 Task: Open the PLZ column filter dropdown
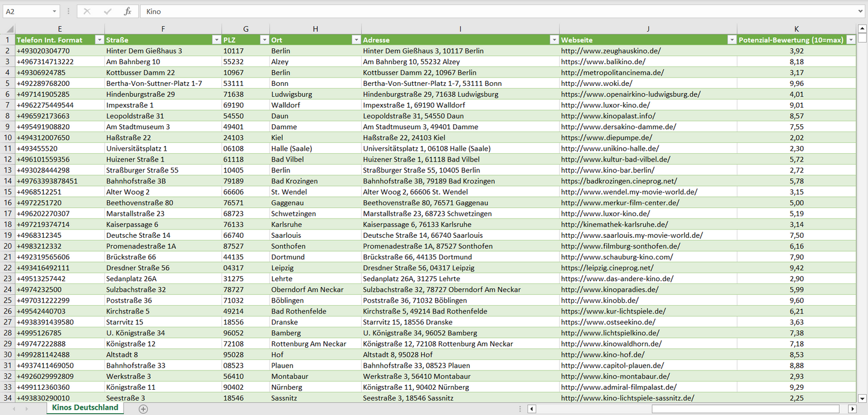point(264,40)
